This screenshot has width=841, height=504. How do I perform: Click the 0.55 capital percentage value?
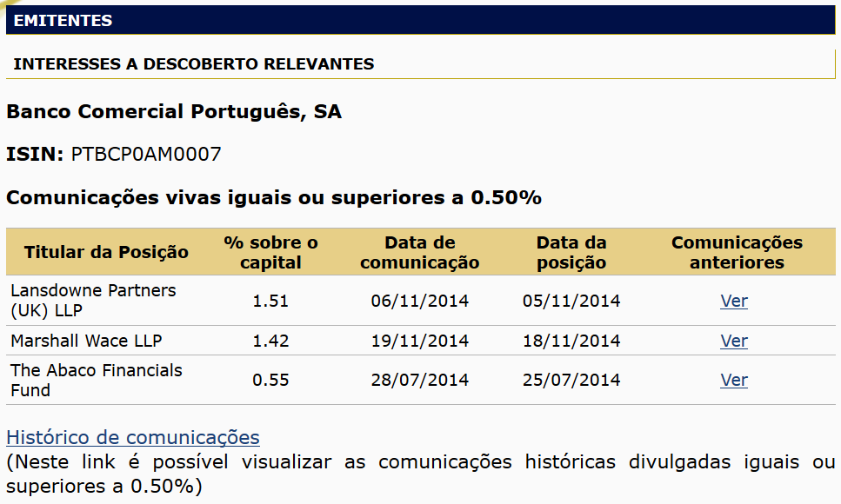click(270, 381)
